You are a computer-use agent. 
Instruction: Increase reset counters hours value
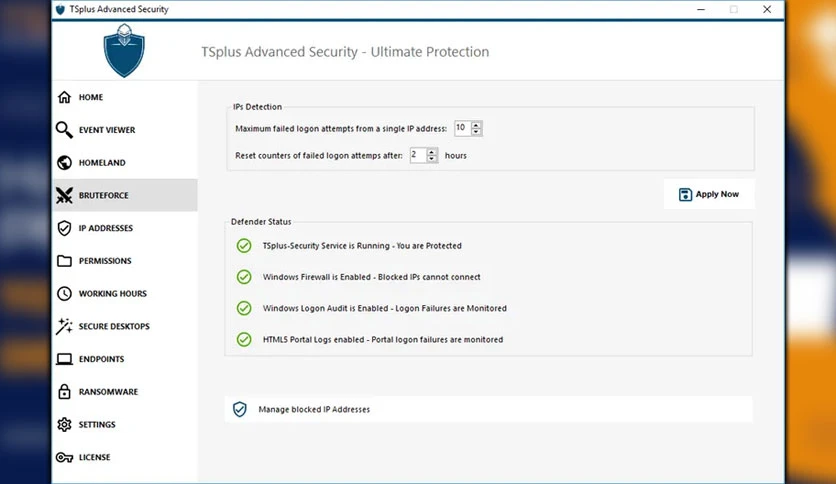432,152
